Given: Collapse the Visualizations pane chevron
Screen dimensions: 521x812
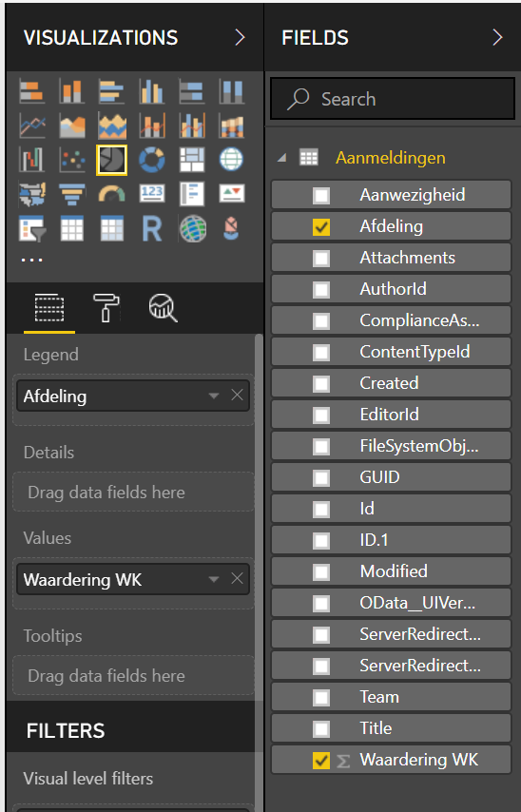Looking at the screenshot, I should [240, 37].
